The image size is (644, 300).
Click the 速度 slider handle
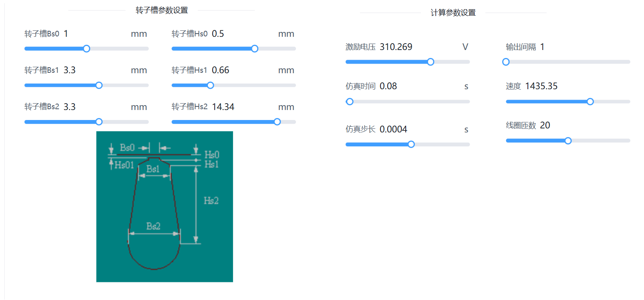(x=590, y=102)
